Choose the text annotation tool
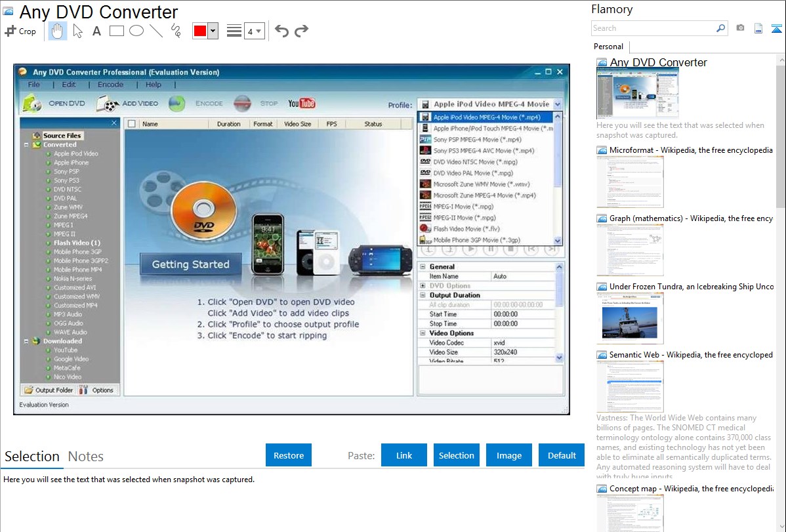Screen dimensions: 786x532 (x=96, y=31)
